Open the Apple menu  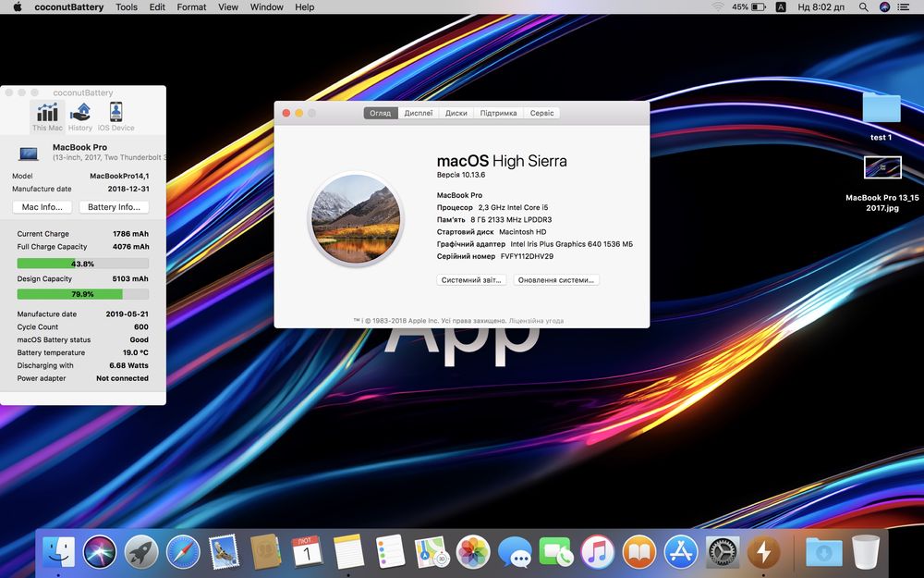(x=17, y=7)
